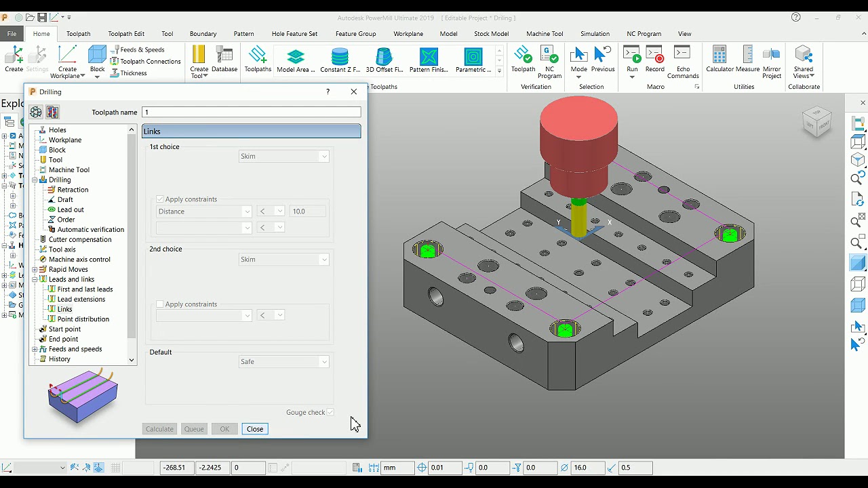The height and width of the screenshot is (488, 868).
Task: Open the 2nd choice Skim dropdown
Action: click(x=283, y=260)
